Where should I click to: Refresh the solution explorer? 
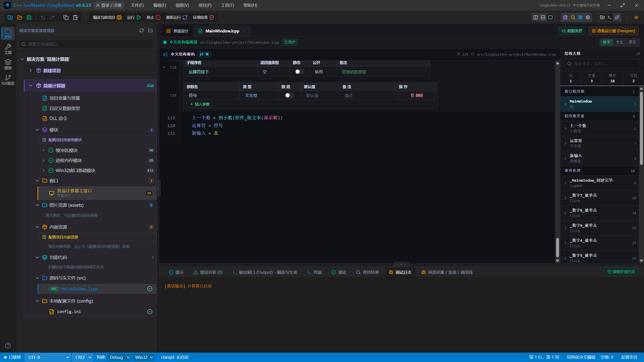click(142, 30)
